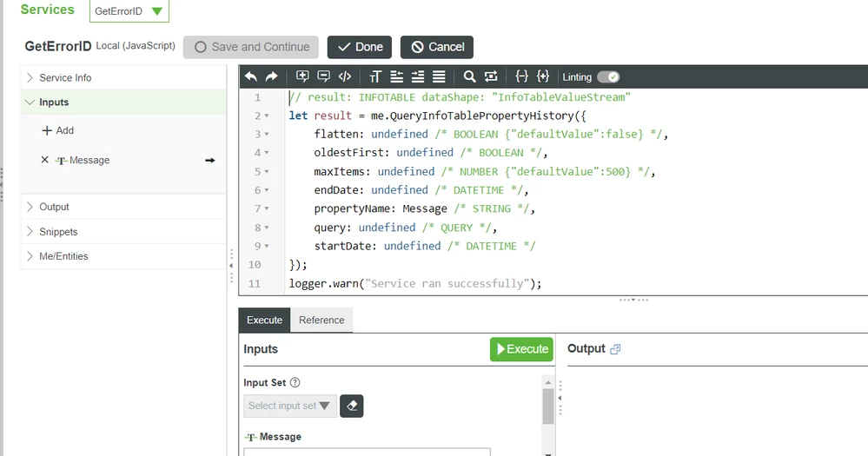This screenshot has width=868, height=456.
Task: Clear input set with eraser icon
Action: click(x=352, y=406)
